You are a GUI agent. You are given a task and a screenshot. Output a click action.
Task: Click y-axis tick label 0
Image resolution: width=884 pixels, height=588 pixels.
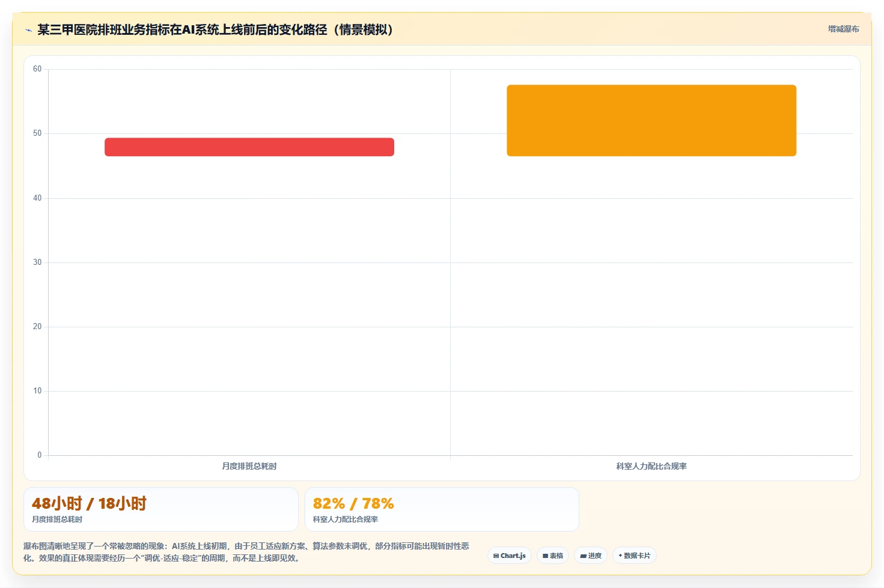(x=40, y=455)
